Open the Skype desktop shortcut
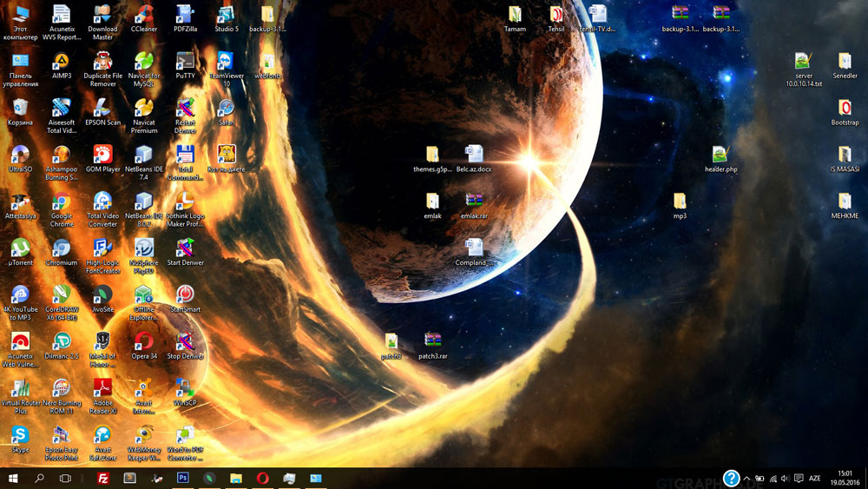Viewport: 868px width, 489px height. point(21,439)
